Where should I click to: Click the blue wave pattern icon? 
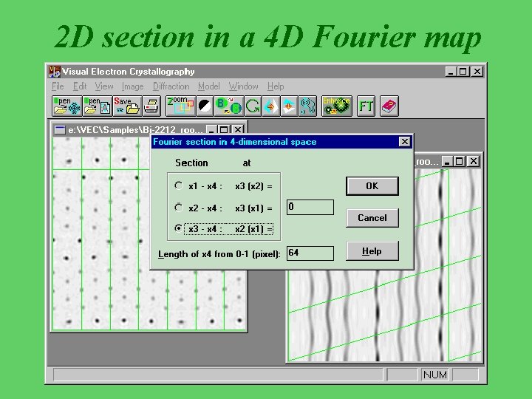tap(307, 106)
